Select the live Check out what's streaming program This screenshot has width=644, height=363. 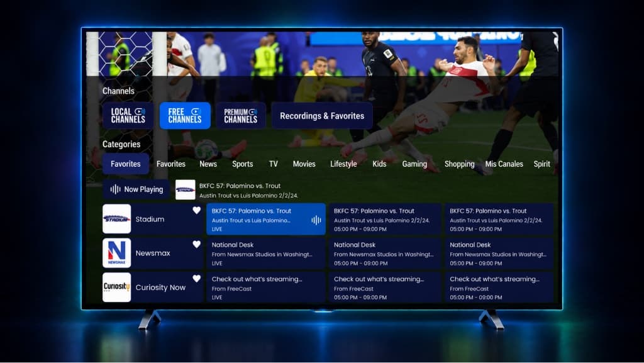click(x=266, y=288)
